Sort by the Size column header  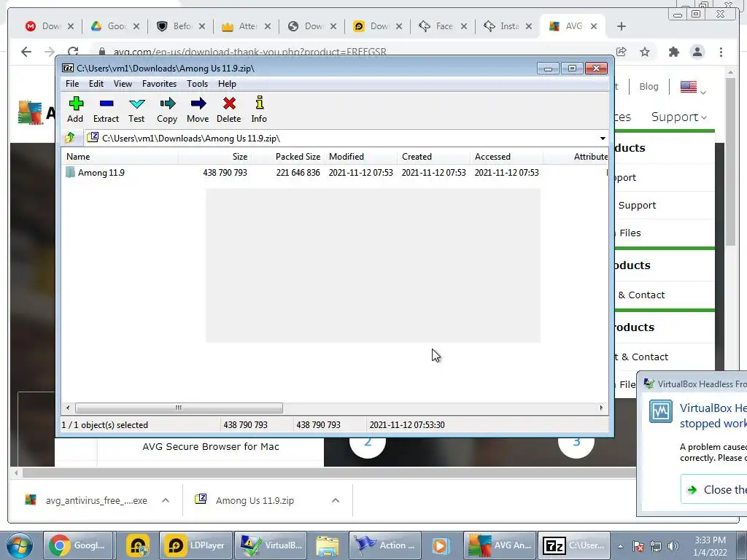coord(215,157)
